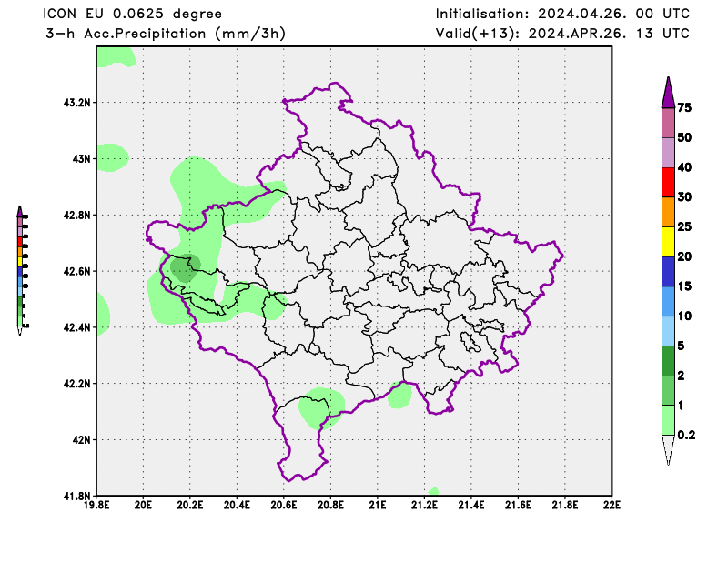Click the 'Initialisation: 2024.04.26. 00 UTC' text
Viewport: 728px width, 562px height.
click(x=562, y=14)
